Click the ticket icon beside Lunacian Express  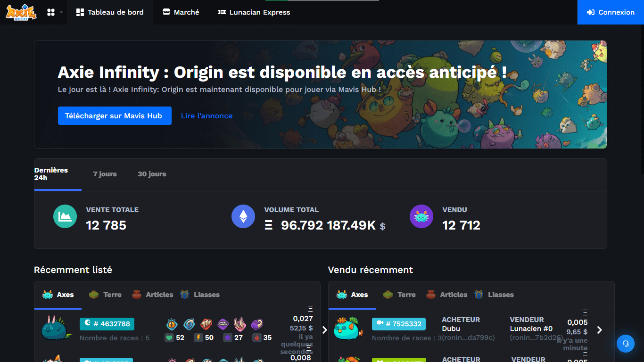coord(222,12)
